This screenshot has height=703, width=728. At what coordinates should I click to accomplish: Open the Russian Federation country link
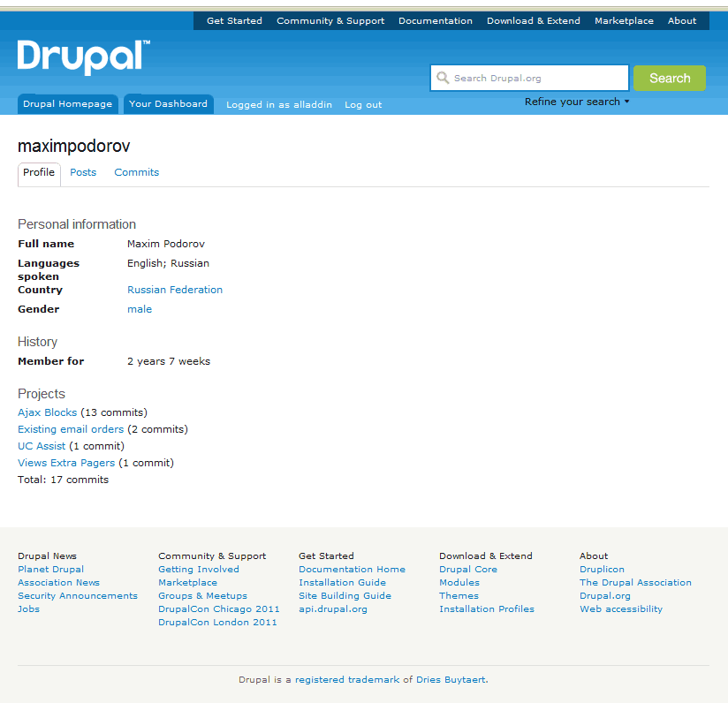coord(175,290)
